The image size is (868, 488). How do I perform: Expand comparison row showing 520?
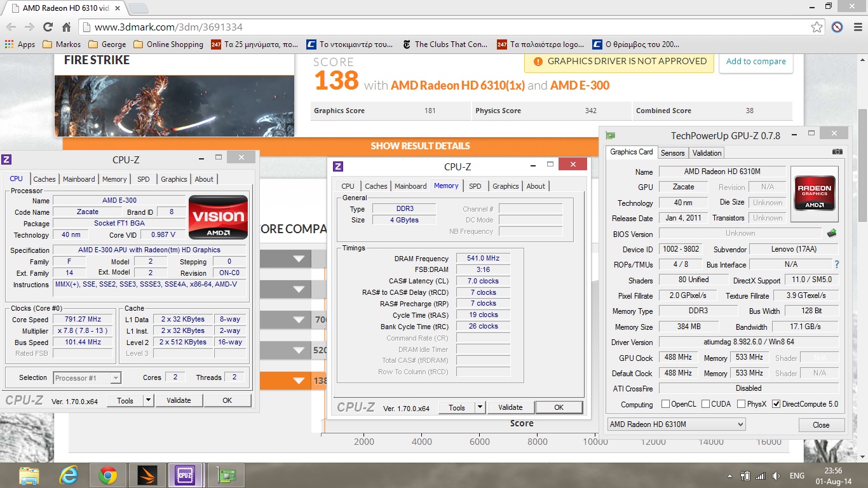click(x=299, y=350)
